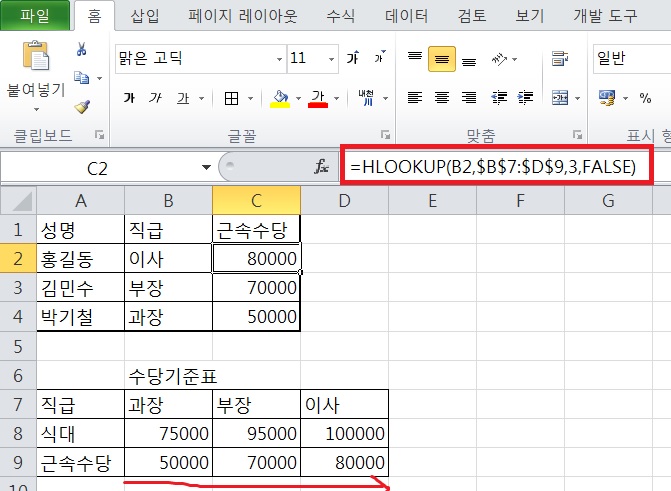Image resolution: width=671 pixels, height=491 pixels.
Task: Click Merge and Center icon
Action: click(x=560, y=98)
